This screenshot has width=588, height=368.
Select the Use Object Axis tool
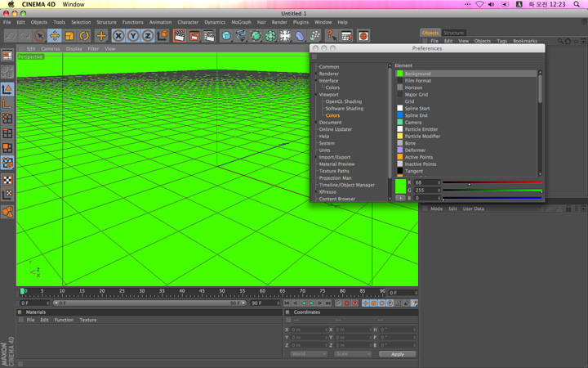[x=7, y=104]
